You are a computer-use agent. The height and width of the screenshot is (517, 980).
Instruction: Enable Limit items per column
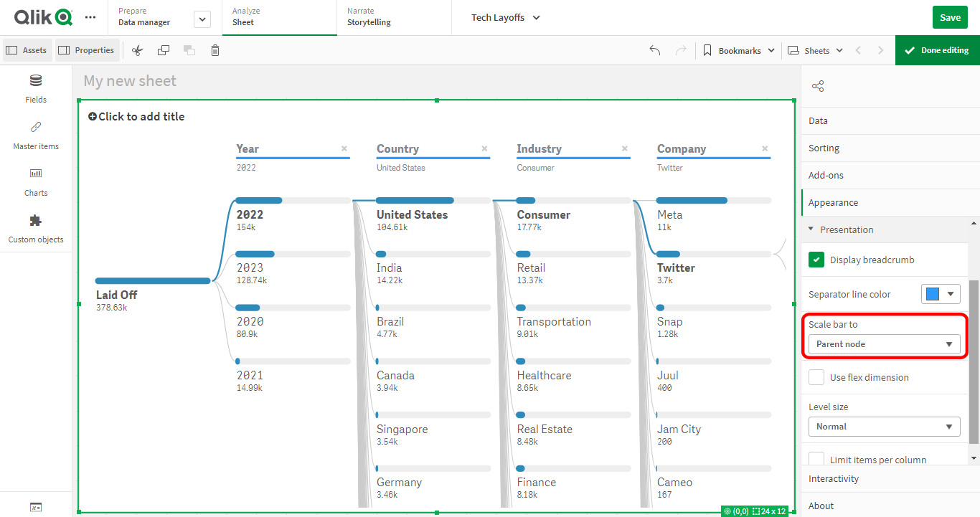tap(816, 458)
